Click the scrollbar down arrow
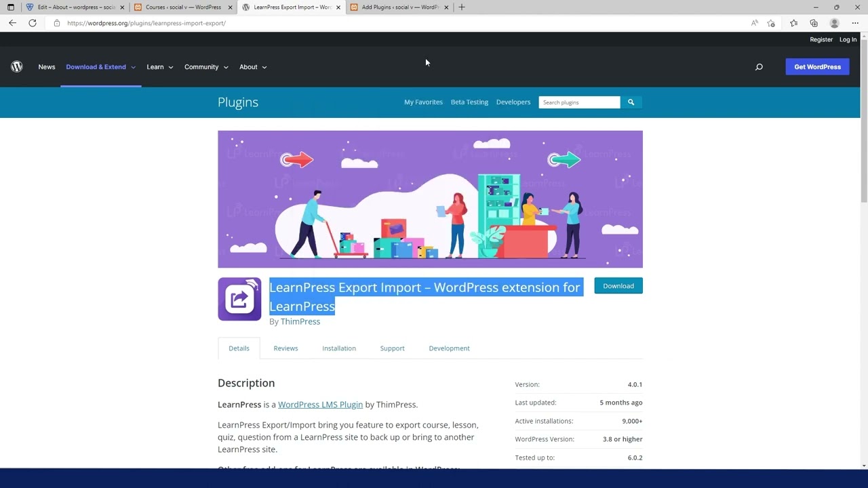 pyautogui.click(x=864, y=465)
